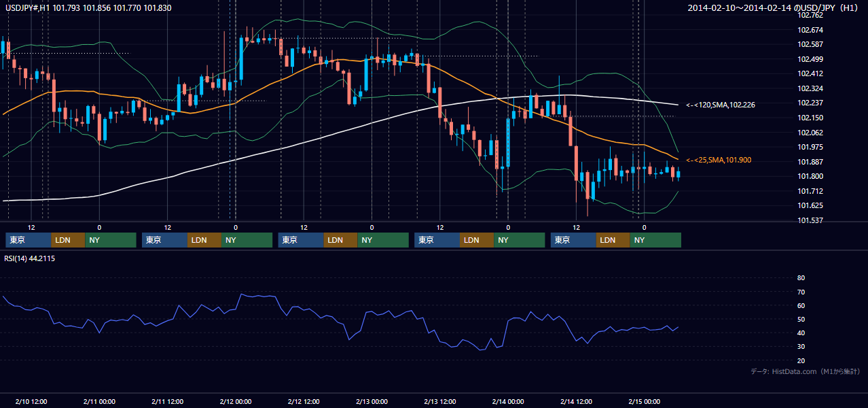The width and height of the screenshot is (868, 408).
Task: Select the 2/14 12:00 time axis label
Action: click(576, 402)
